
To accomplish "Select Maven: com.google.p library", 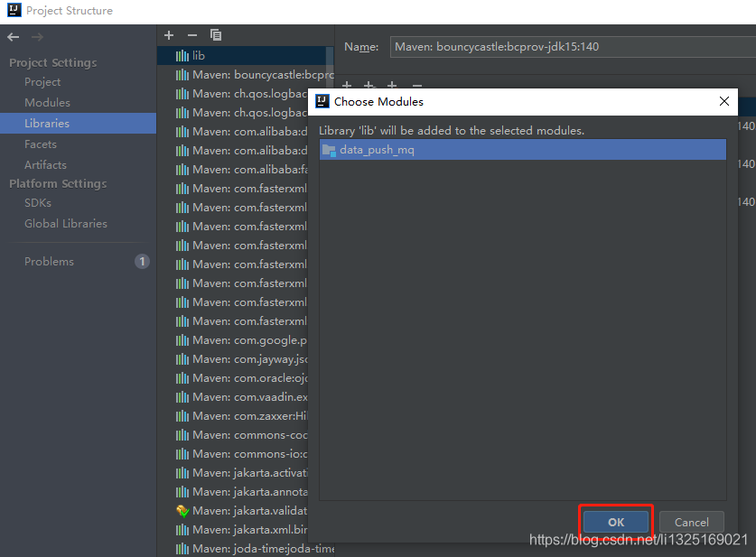I will pyautogui.click(x=233, y=340).
